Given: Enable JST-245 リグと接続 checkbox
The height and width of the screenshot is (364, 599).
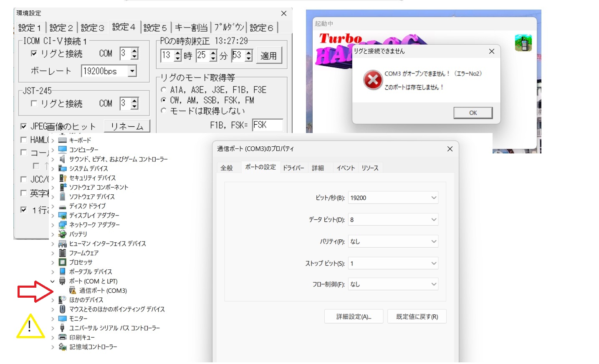Looking at the screenshot, I should click(x=34, y=103).
